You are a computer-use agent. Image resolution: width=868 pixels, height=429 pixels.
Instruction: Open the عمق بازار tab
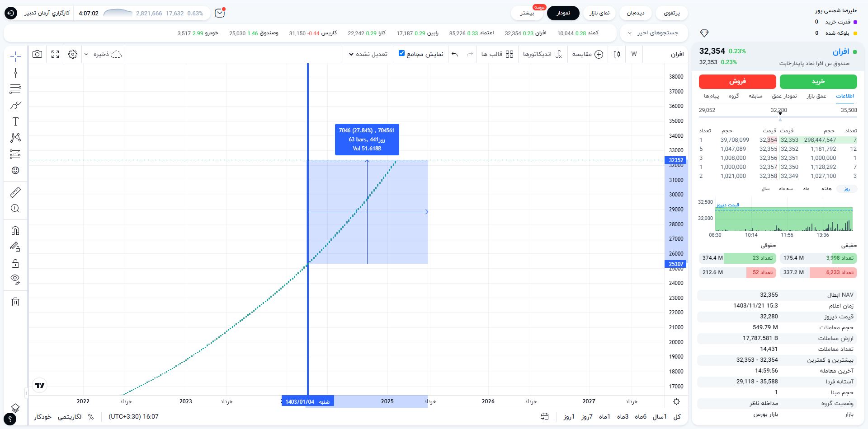(x=816, y=96)
